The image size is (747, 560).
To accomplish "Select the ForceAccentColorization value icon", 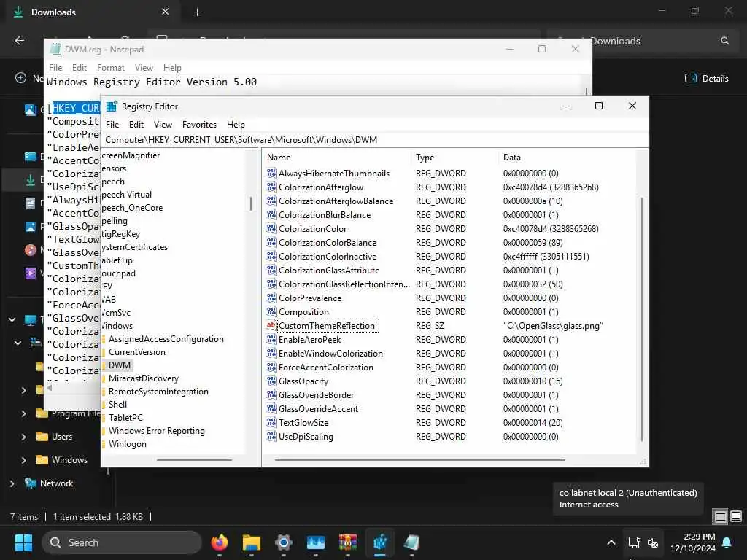I will point(271,367).
